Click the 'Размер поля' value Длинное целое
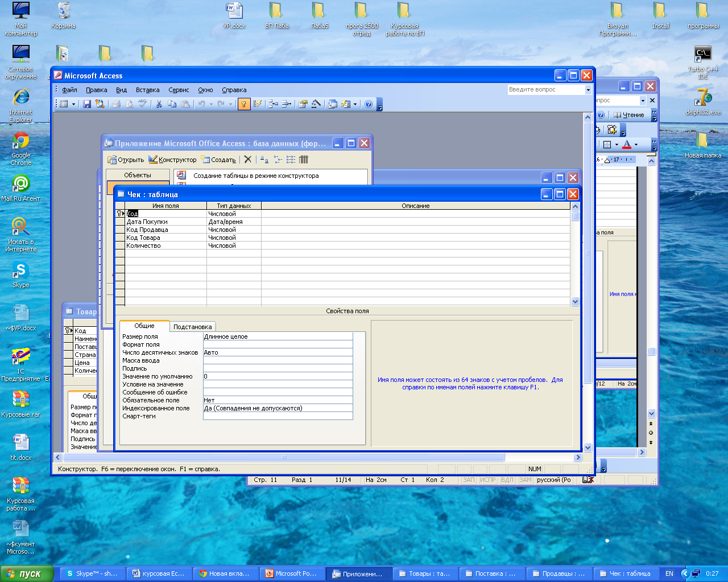728x582 pixels. click(278, 336)
